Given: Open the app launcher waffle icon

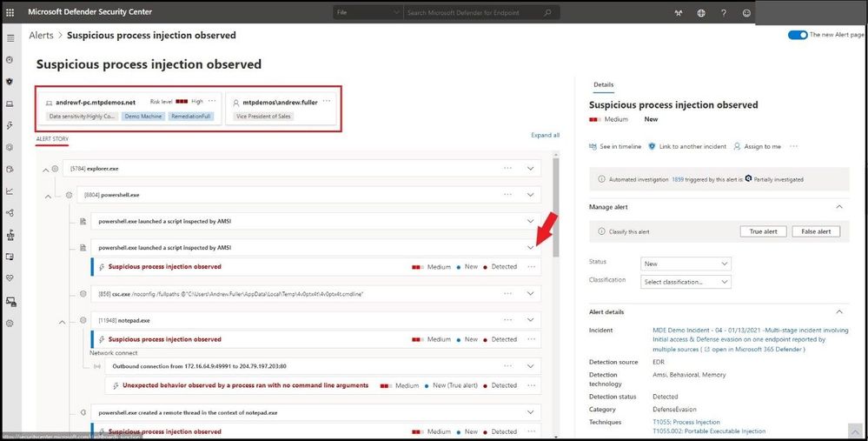Looking at the screenshot, I should pyautogui.click(x=10, y=12).
